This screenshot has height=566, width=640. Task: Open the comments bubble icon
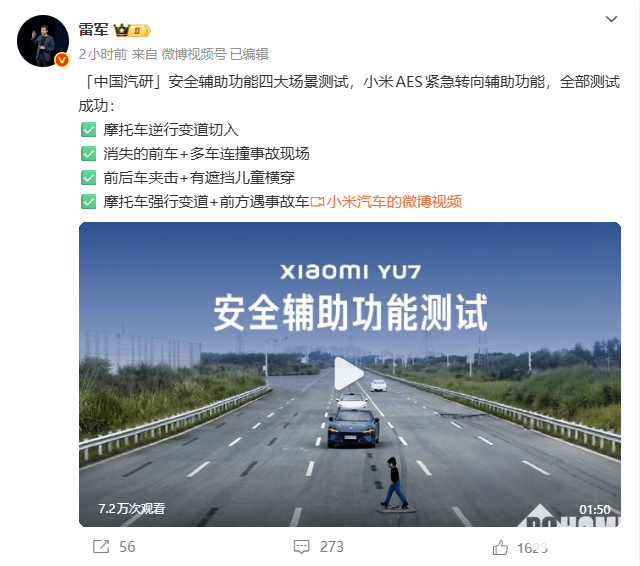click(302, 547)
